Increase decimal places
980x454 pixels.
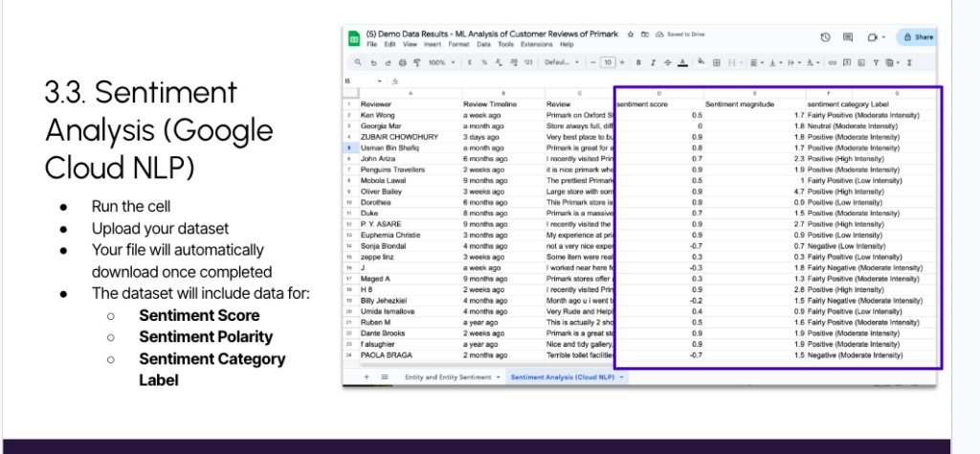coord(514,62)
